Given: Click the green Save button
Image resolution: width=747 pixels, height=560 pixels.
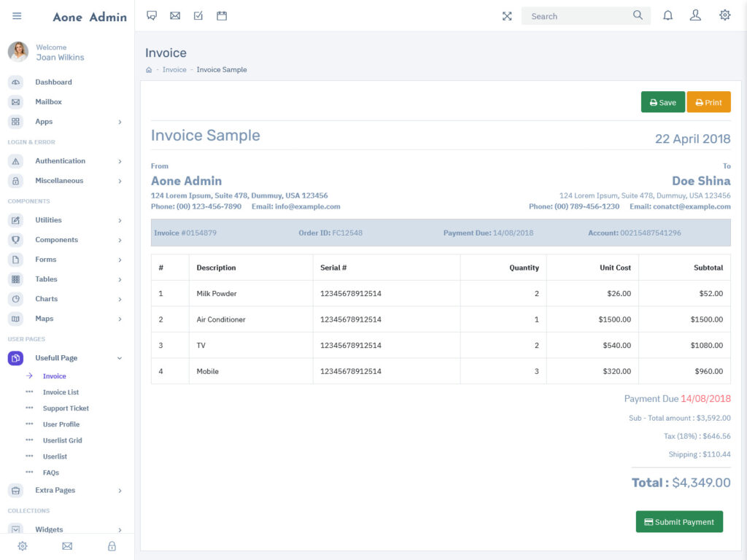Looking at the screenshot, I should coord(662,102).
